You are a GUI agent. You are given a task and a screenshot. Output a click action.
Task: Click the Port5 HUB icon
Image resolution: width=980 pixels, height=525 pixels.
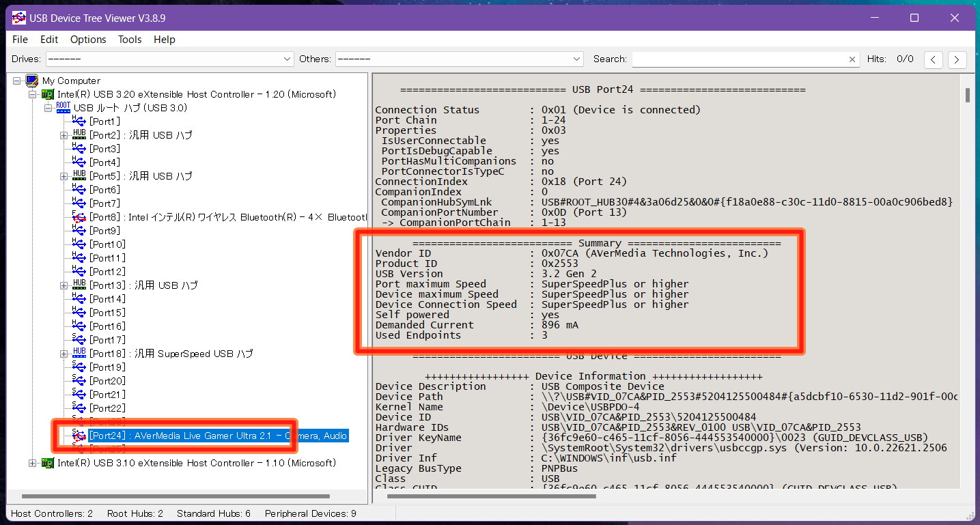(x=79, y=175)
